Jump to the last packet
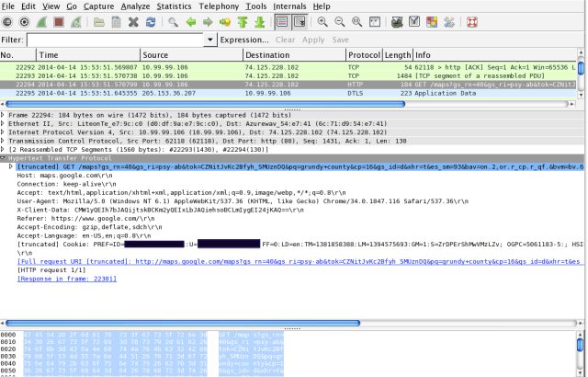The width and height of the screenshot is (588, 377). (x=259, y=22)
